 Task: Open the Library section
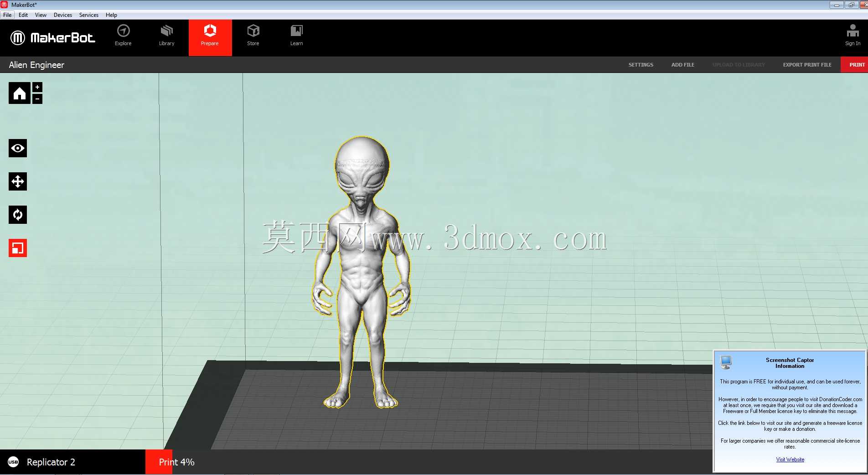pyautogui.click(x=166, y=36)
